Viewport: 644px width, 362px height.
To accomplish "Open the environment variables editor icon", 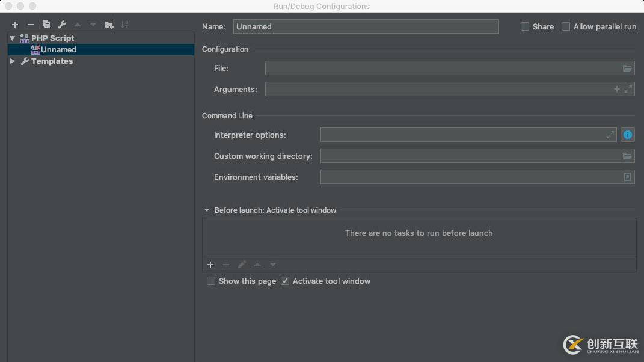I will click(627, 177).
